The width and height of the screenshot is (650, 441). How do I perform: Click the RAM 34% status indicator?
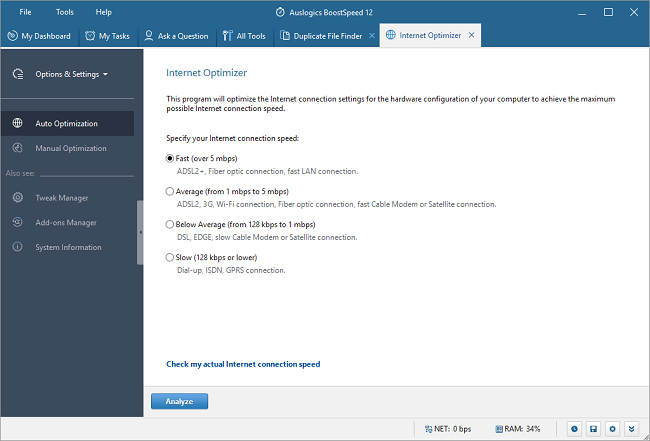518,429
